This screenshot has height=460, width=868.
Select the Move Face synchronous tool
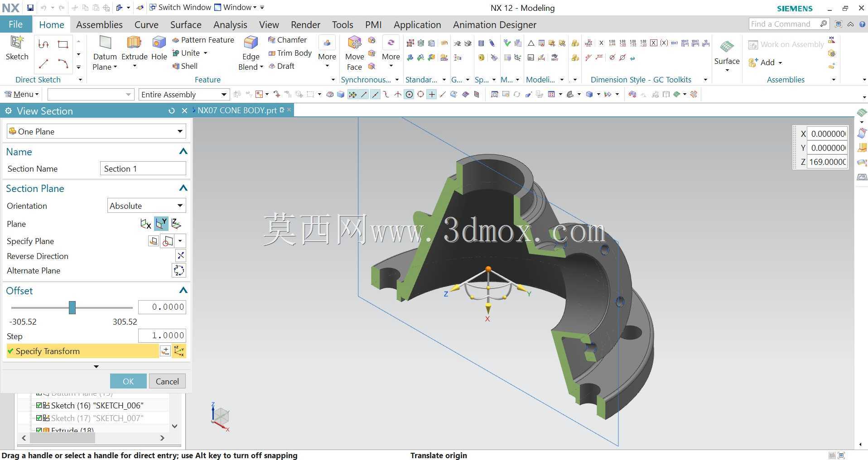tap(354, 53)
